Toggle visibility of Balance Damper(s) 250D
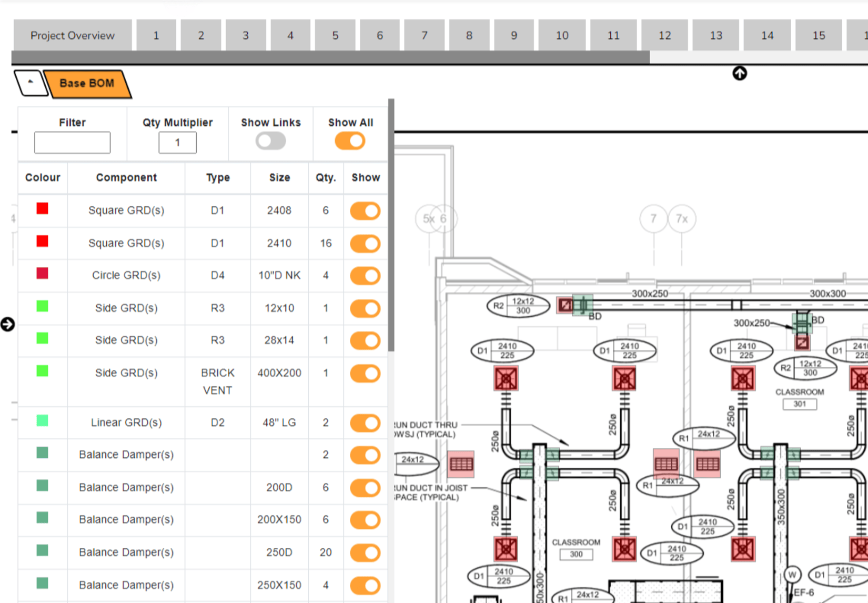 [365, 553]
